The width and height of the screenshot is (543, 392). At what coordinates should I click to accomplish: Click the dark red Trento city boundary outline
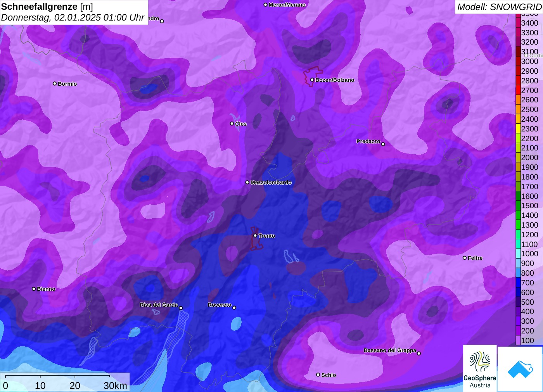coord(257,238)
